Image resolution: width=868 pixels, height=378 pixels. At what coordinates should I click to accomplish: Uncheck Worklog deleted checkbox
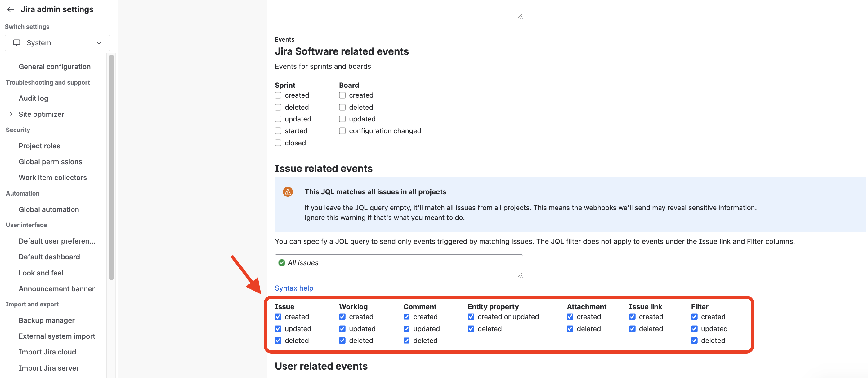point(342,340)
